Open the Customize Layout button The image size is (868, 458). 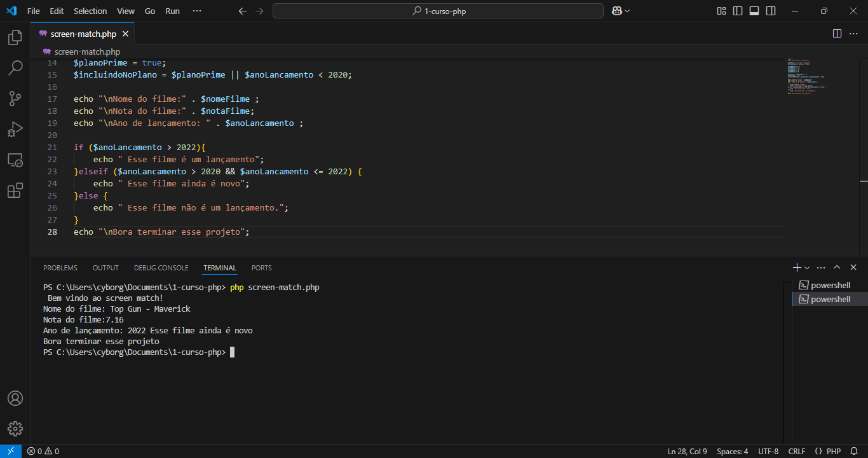click(721, 11)
